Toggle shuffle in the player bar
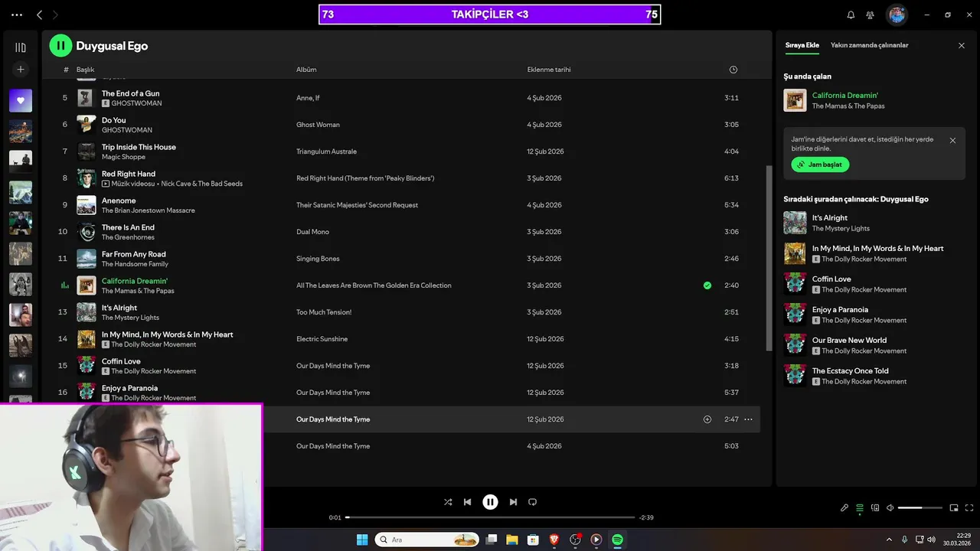The height and width of the screenshot is (551, 980). click(448, 502)
